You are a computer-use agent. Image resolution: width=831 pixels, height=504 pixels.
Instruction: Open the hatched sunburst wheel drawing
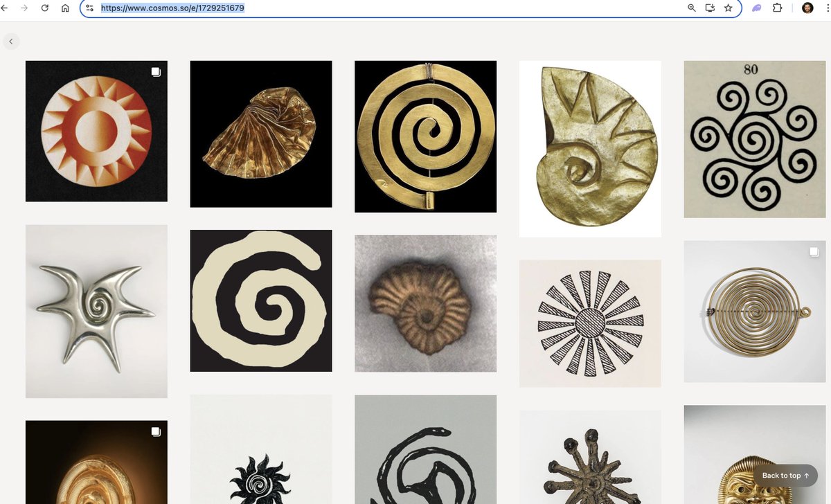point(590,323)
